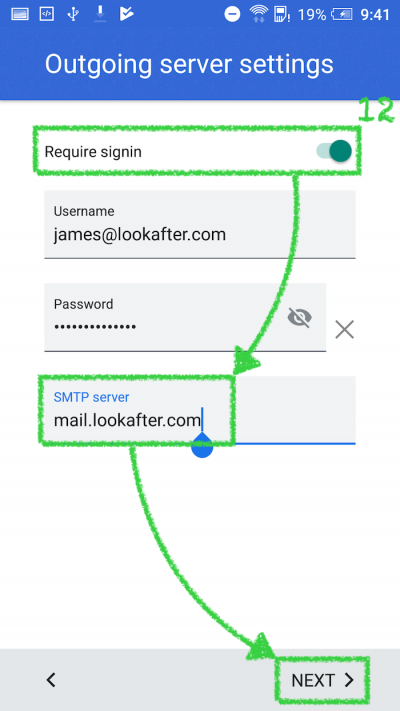Tap the 9:41 clock
Image resolution: width=400 pixels, height=711 pixels.
pyautogui.click(x=375, y=15)
